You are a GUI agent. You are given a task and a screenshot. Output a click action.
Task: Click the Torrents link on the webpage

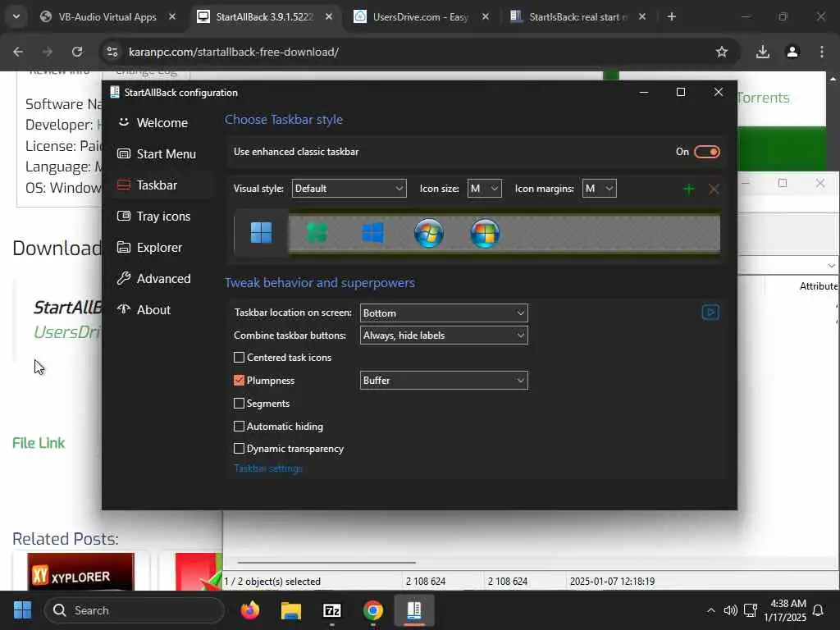(x=763, y=98)
